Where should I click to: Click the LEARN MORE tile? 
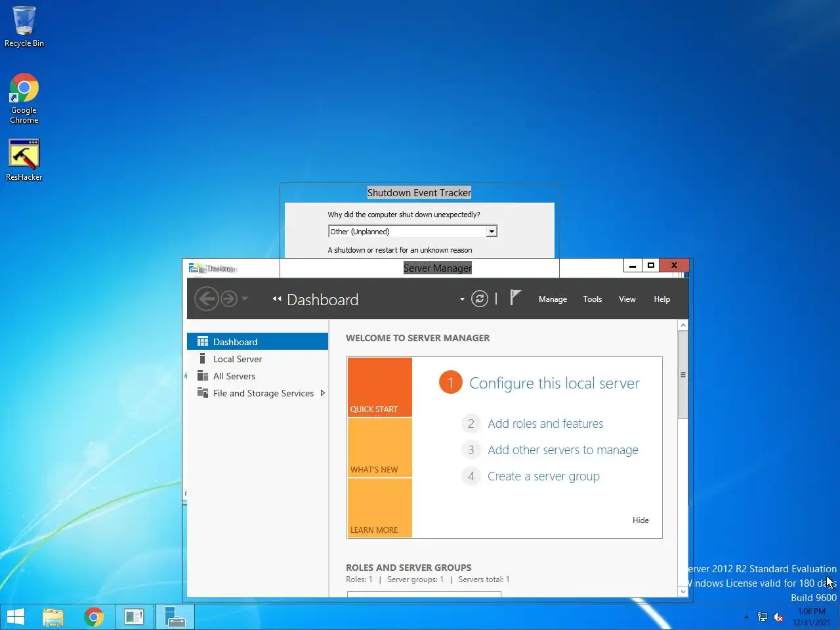[x=379, y=508]
